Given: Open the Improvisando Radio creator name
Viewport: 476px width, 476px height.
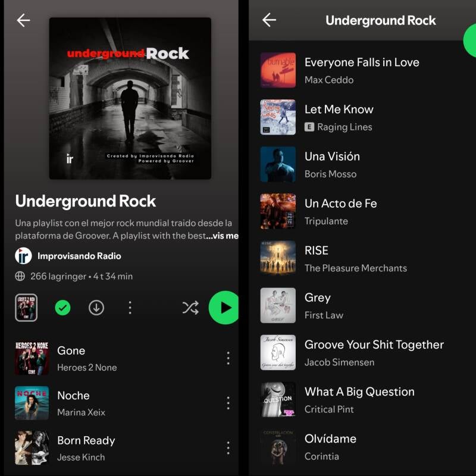Looking at the screenshot, I should [79, 256].
